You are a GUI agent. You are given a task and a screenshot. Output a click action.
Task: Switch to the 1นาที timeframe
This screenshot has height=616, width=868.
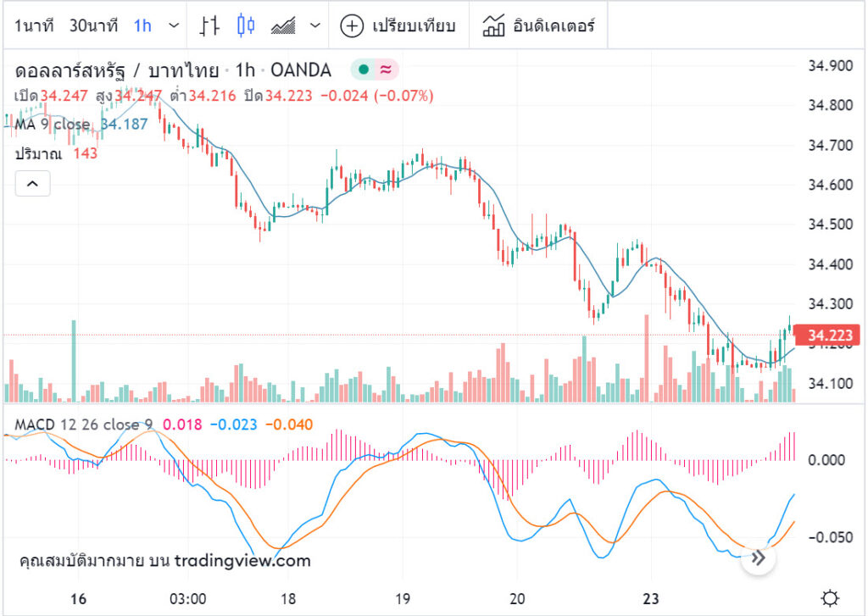[34, 25]
